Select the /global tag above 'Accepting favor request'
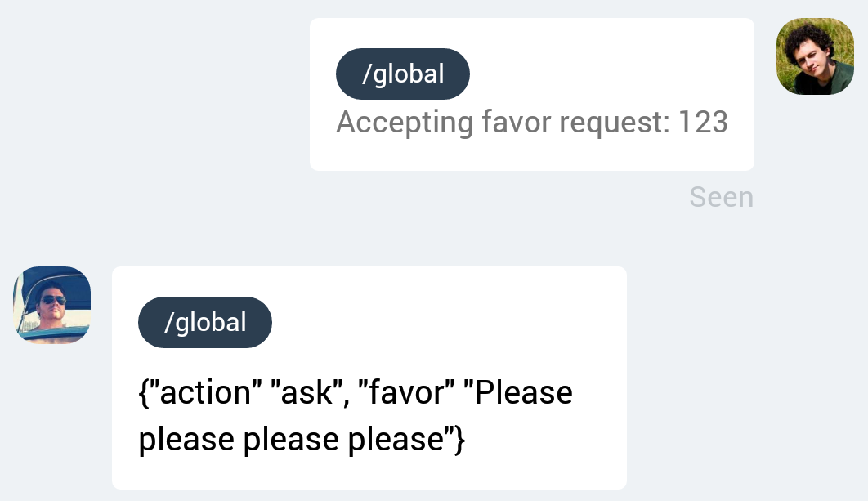Image resolution: width=868 pixels, height=501 pixels. (403, 74)
